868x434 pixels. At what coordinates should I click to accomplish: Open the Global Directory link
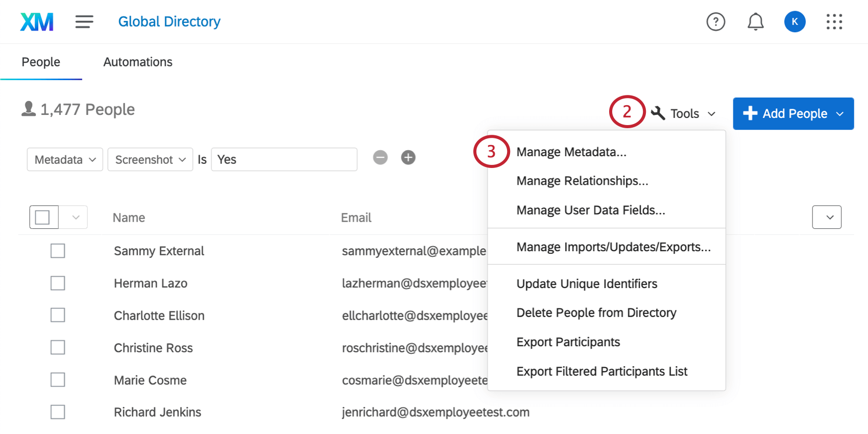click(169, 22)
